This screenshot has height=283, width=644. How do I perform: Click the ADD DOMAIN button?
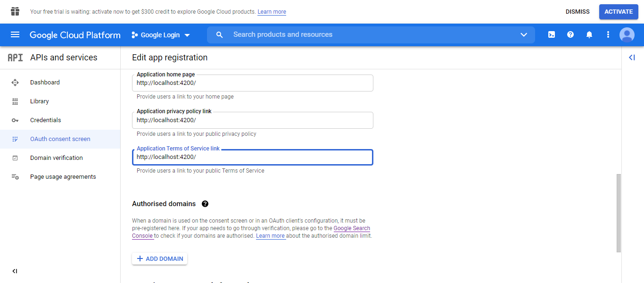[x=159, y=258]
